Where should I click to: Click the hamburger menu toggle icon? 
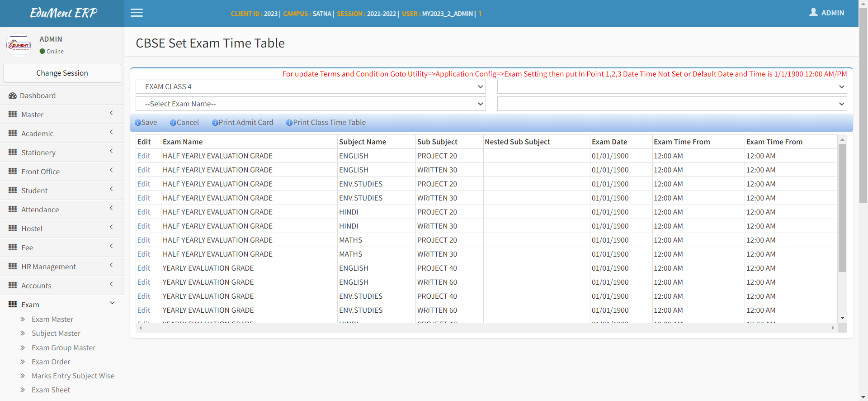137,13
